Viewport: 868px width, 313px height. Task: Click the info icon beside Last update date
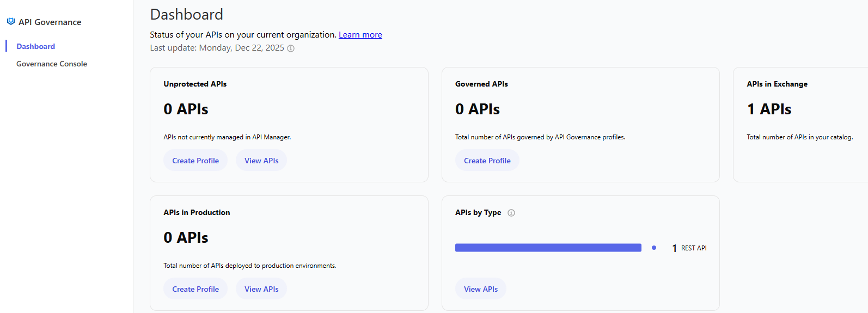point(291,48)
